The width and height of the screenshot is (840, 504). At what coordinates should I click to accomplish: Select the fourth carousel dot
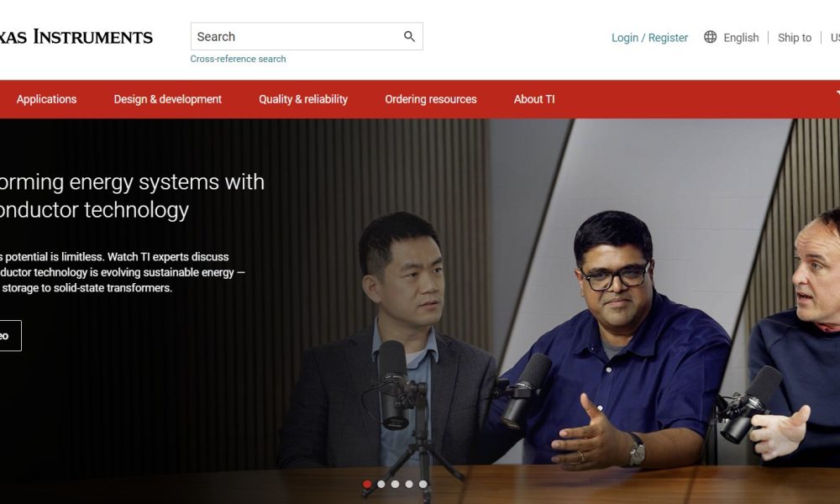tap(407, 484)
